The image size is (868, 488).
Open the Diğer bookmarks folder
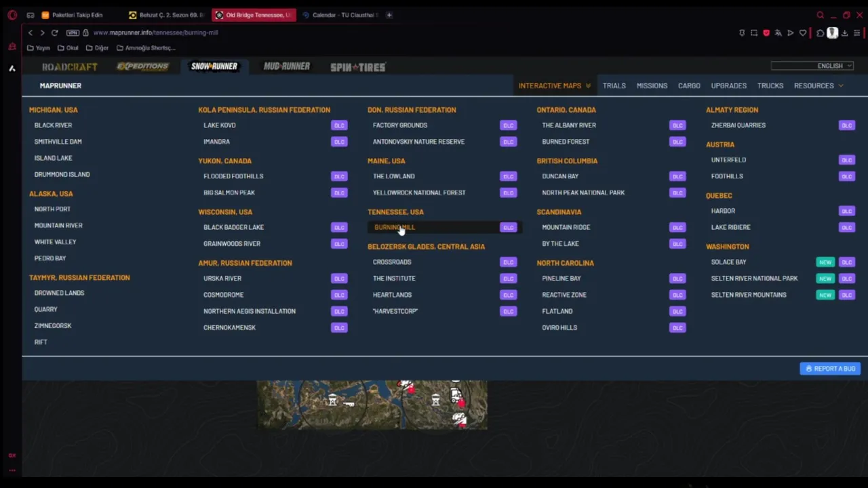coord(98,48)
